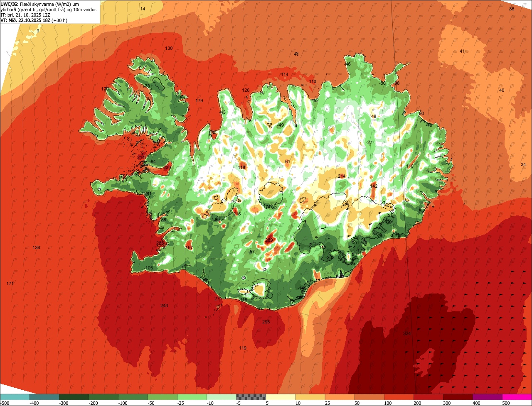
Task: Click the map value 126 off the north coast
Action: [246, 90]
